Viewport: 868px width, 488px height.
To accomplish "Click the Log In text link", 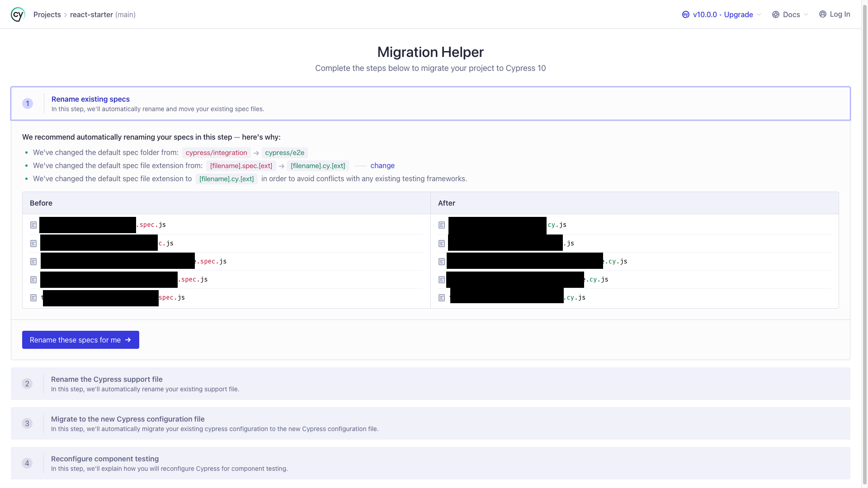I will point(840,14).
